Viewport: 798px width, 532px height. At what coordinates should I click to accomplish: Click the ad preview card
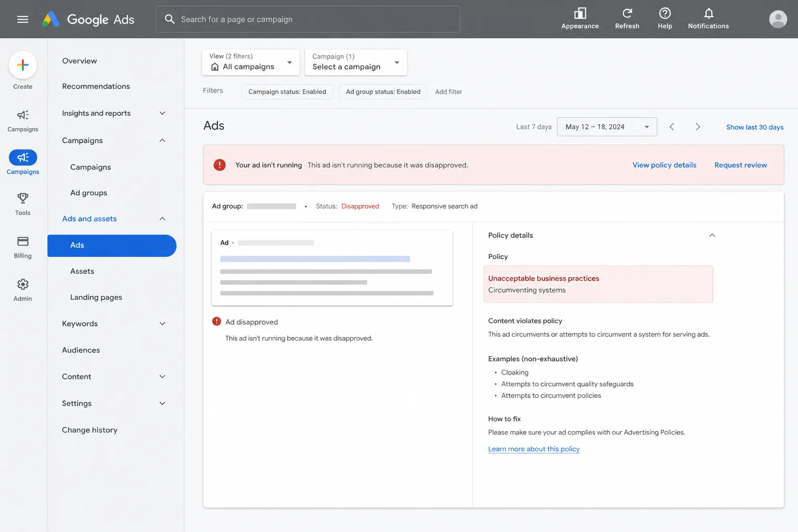coord(332,268)
